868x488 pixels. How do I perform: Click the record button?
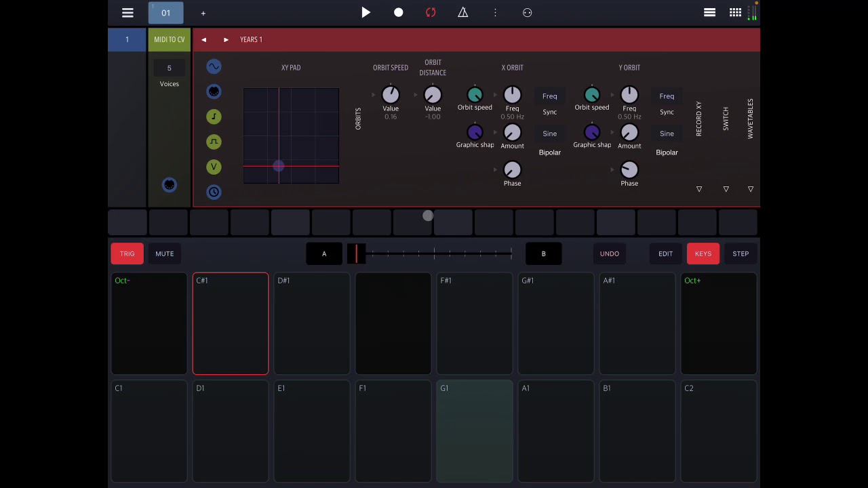(x=399, y=13)
